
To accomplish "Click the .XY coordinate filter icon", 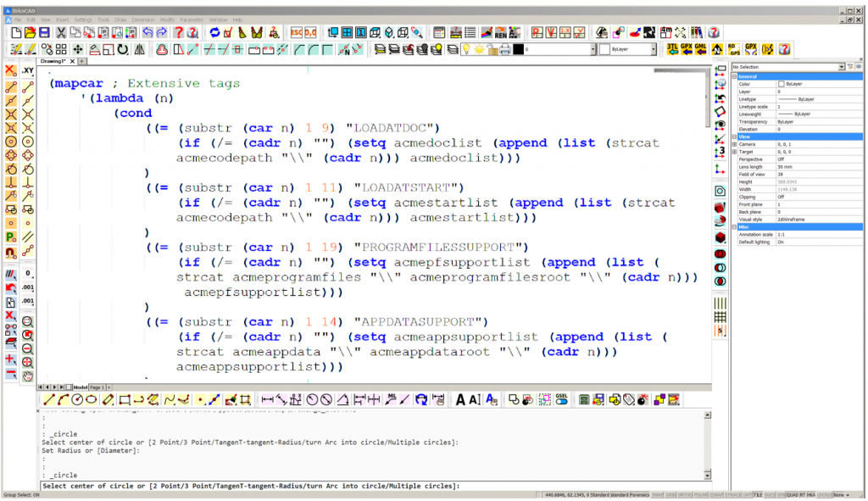I will [x=28, y=71].
